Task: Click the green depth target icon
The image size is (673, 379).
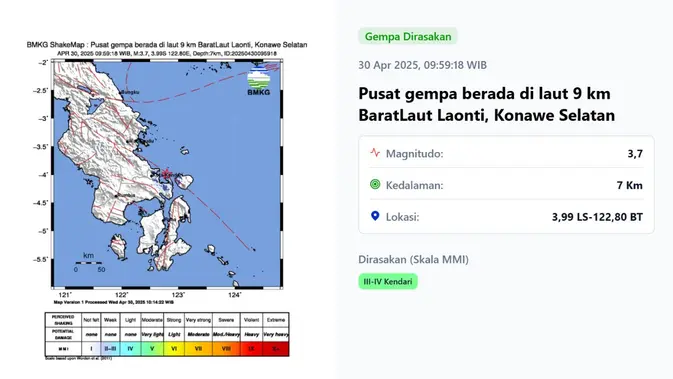Action: tap(375, 185)
